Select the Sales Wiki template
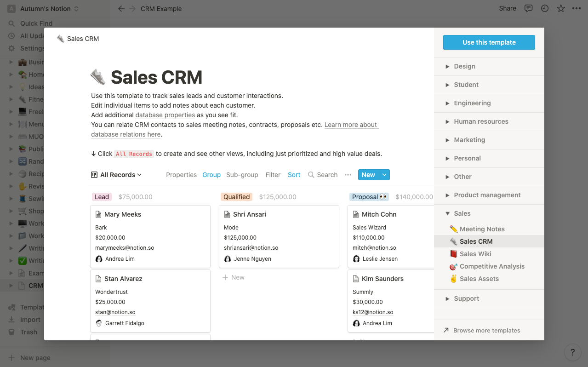The height and width of the screenshot is (367, 588). [x=489, y=254]
